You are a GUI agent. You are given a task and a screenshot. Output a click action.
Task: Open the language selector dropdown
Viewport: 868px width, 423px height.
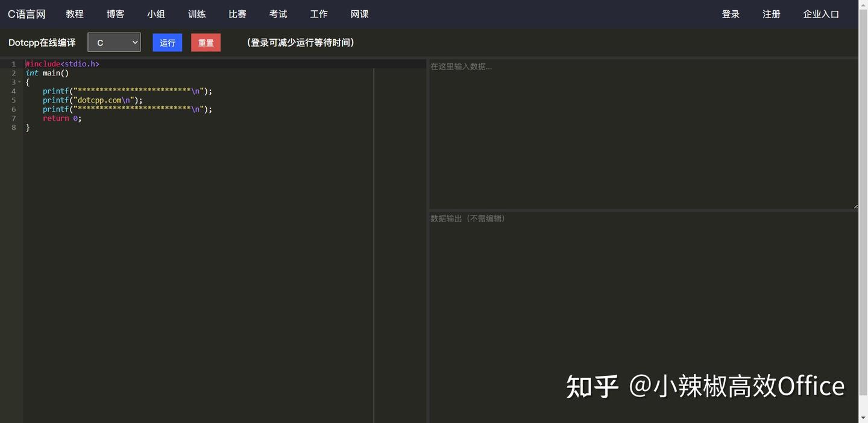[113, 42]
